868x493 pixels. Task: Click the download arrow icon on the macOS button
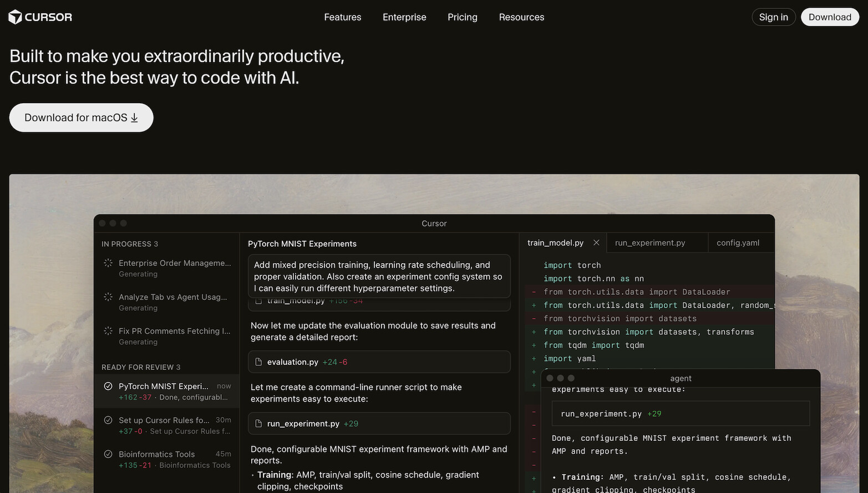[x=134, y=118]
